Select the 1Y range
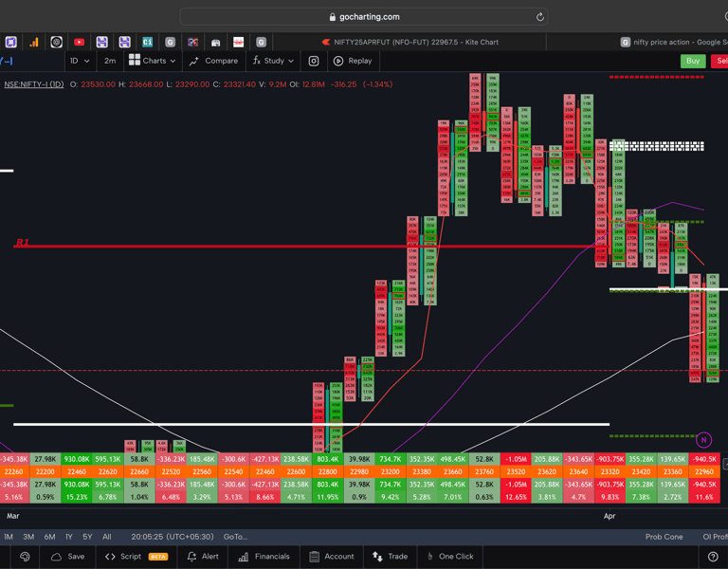Viewport: 728px width, 569px height. [x=68, y=537]
